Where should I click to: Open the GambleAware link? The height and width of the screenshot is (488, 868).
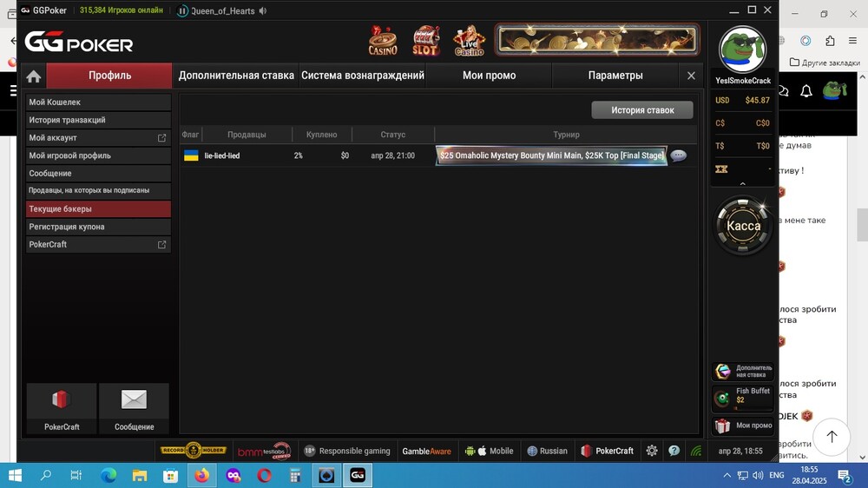[x=426, y=451]
